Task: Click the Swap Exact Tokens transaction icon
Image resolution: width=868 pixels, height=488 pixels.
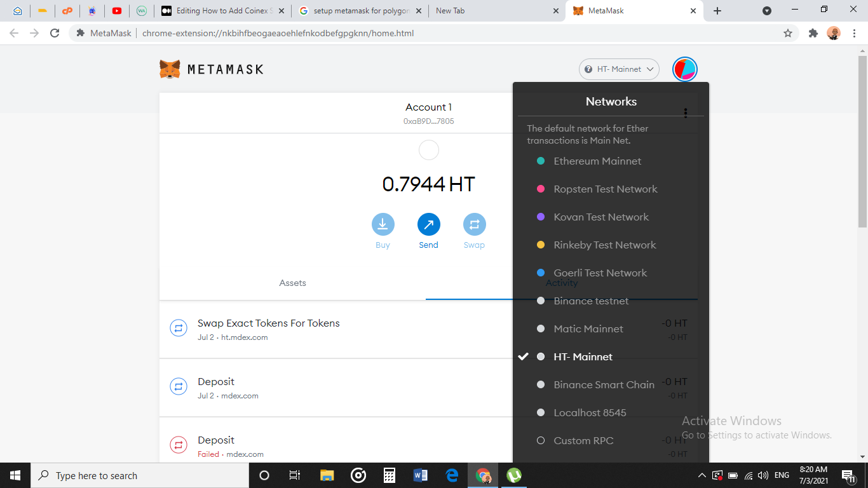Action: click(178, 329)
